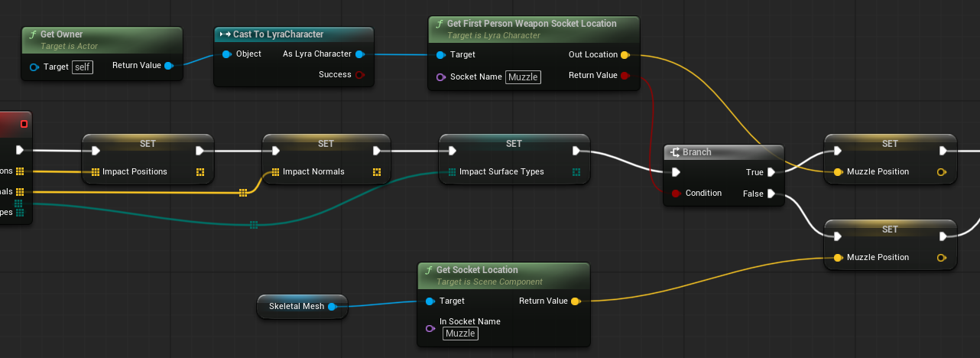The width and height of the screenshot is (980, 358).
Task: Click the reroute node on teal wire
Action: coord(254,225)
